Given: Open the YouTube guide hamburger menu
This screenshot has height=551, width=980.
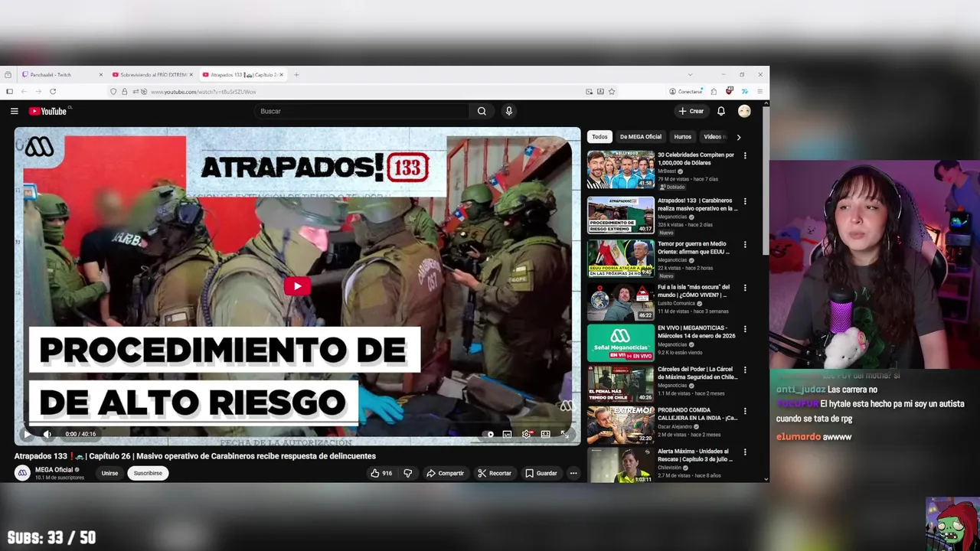Looking at the screenshot, I should 14,111.
